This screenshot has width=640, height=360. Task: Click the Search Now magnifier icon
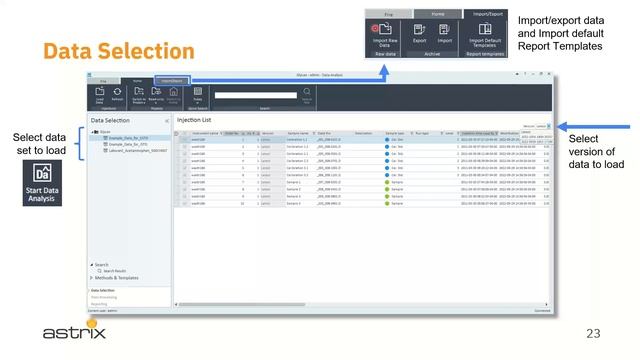click(x=307, y=92)
